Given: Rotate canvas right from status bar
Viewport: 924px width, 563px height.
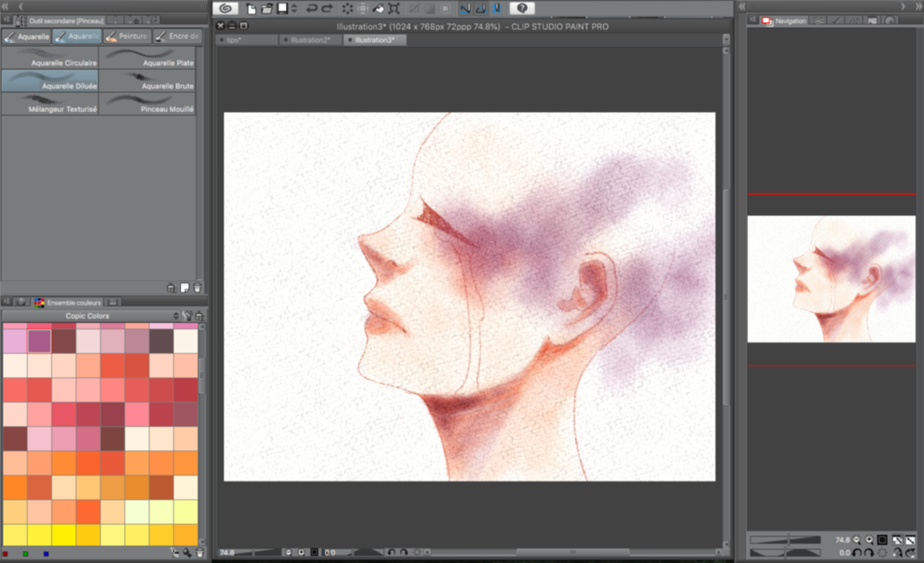Looking at the screenshot, I should pyautogui.click(x=404, y=552).
